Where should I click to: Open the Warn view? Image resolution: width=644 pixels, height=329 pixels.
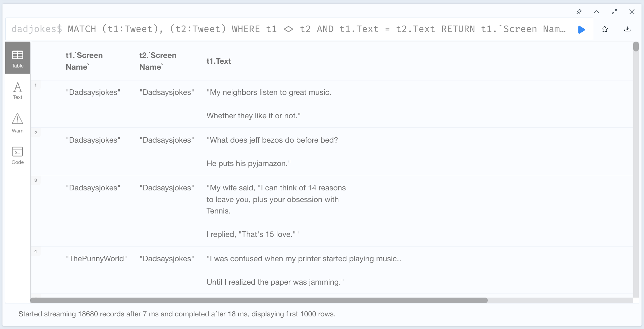click(18, 123)
